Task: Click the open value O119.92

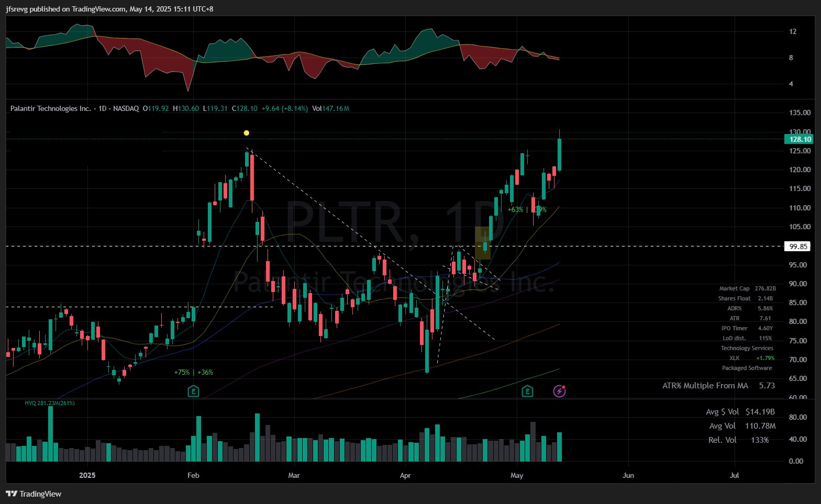Action: coord(156,108)
